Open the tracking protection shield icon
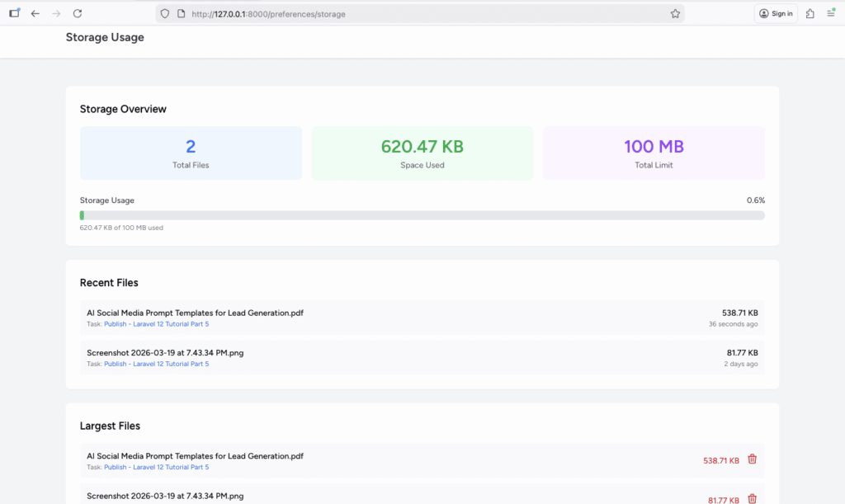The height and width of the screenshot is (504, 845). (x=165, y=14)
